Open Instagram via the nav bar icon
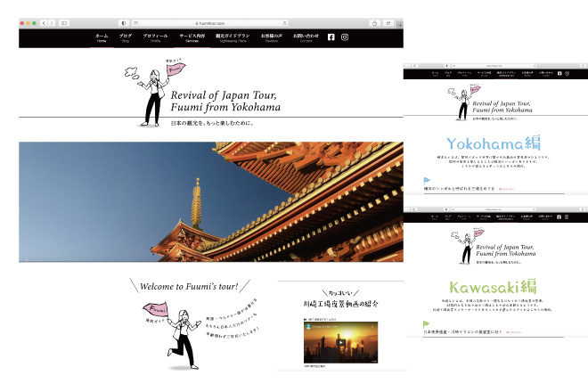The image size is (588, 392). coord(345,37)
